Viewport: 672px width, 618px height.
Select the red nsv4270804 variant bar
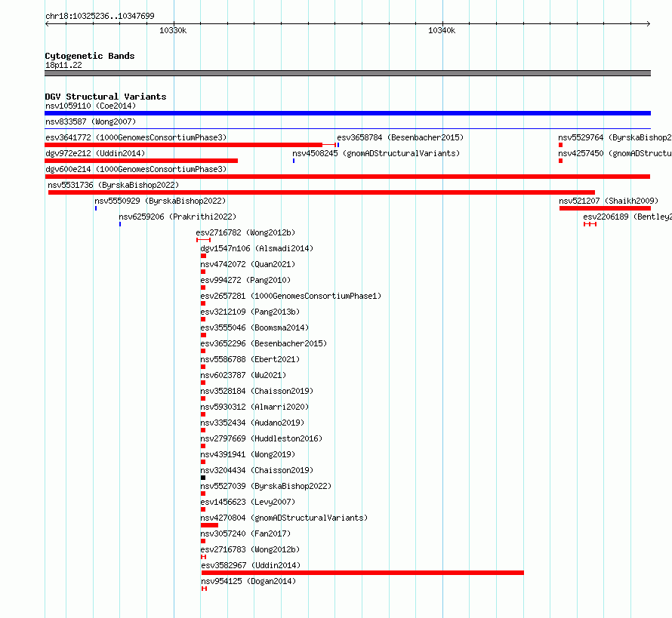[x=210, y=525]
